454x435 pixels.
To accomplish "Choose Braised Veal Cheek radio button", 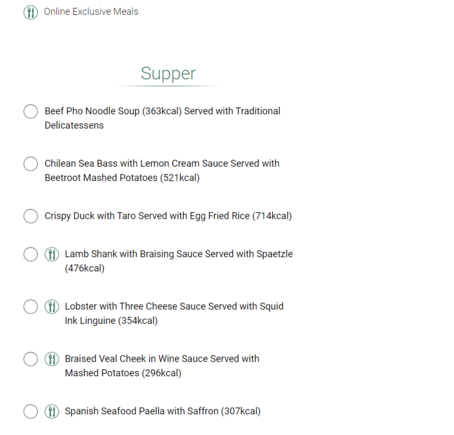I will [30, 359].
